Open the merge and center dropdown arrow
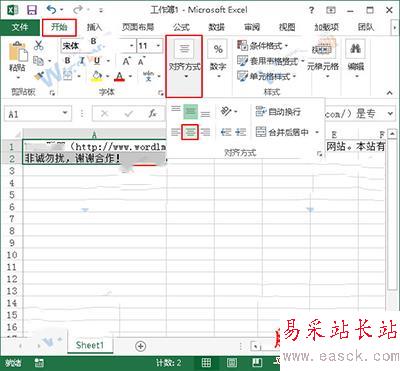Image resolution: width=400 pixels, height=371 pixels. 317,132
